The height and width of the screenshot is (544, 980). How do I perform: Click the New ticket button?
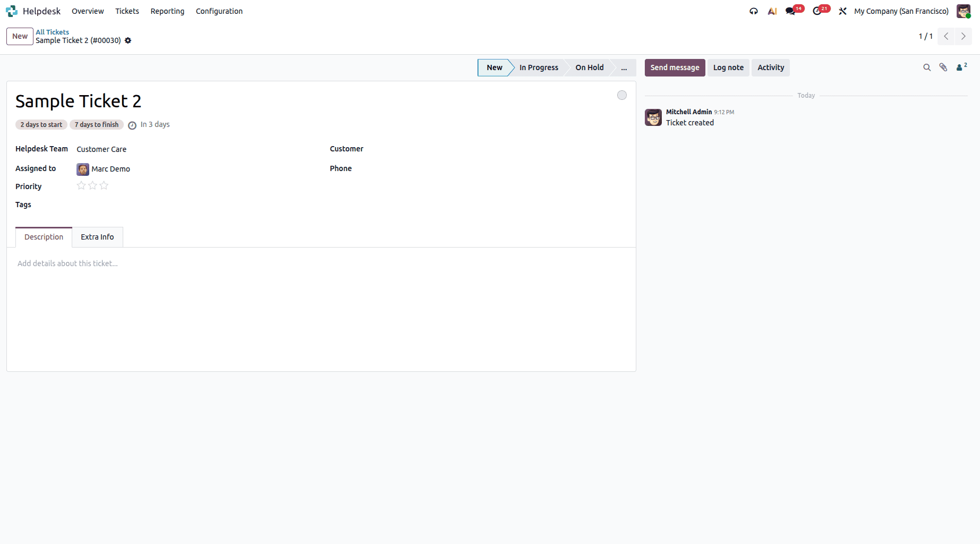tap(20, 36)
